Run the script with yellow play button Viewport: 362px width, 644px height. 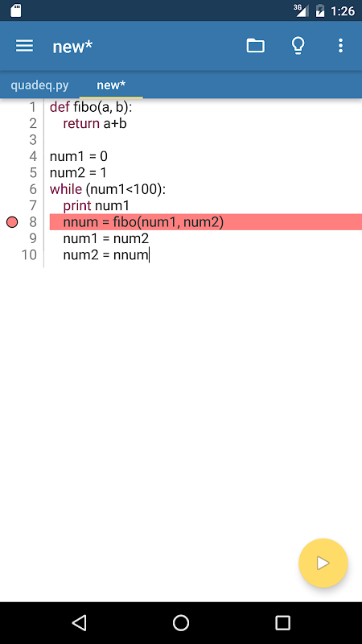click(x=323, y=563)
